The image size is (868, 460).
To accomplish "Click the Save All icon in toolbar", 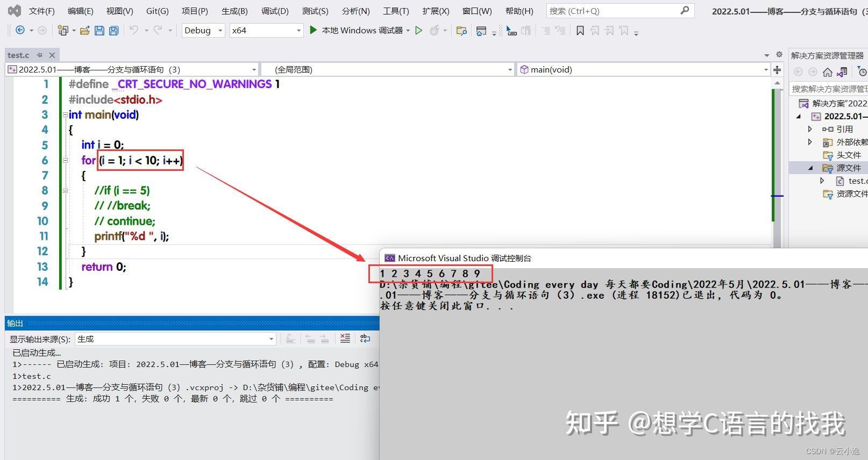I will 113,31.
